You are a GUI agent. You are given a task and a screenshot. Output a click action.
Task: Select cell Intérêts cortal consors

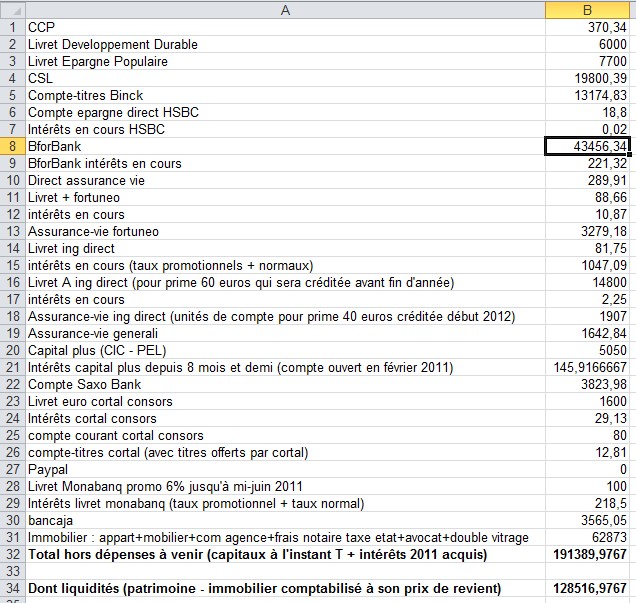(x=285, y=418)
